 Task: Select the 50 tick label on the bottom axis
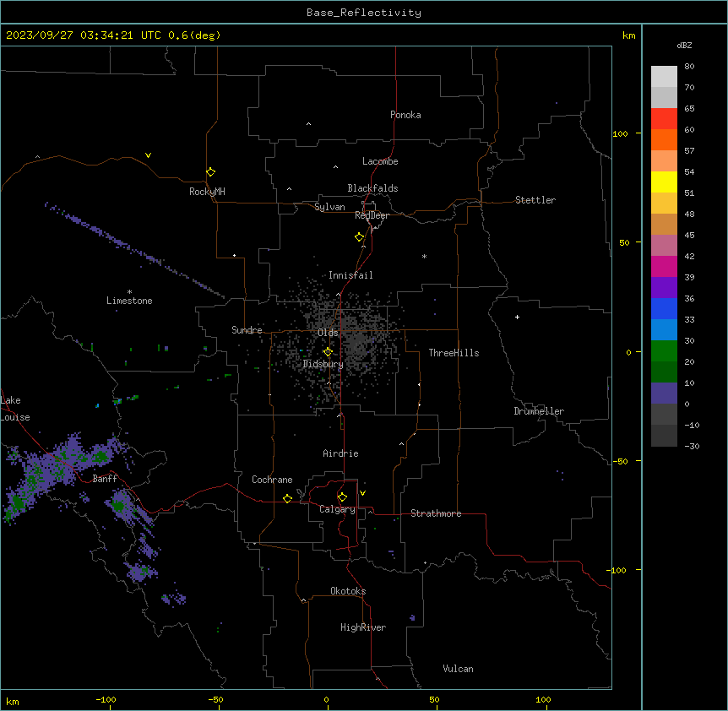434,699
